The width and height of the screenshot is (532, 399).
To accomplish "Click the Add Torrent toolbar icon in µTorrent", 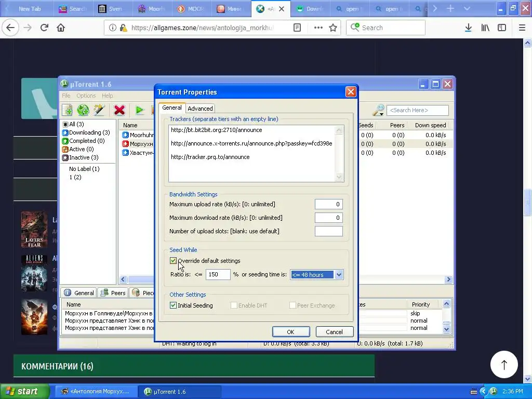I will click(67, 110).
